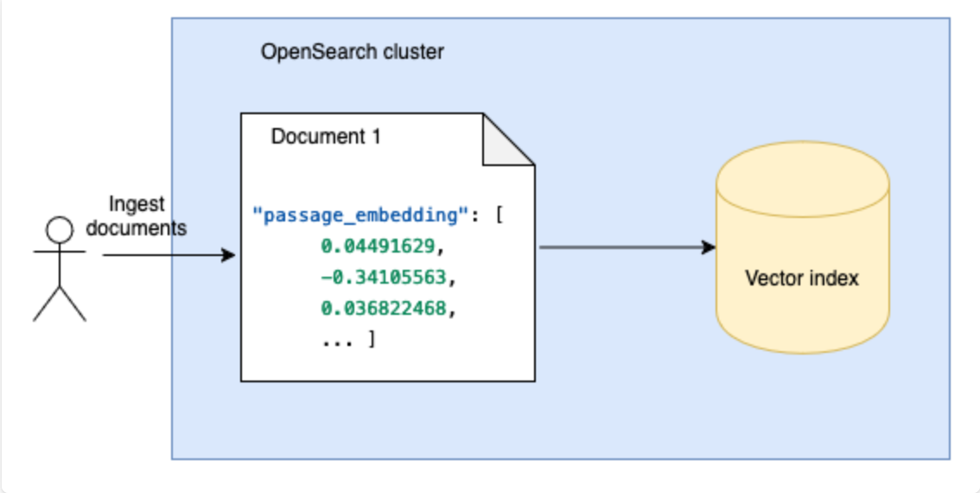The height and width of the screenshot is (493, 980).
Task: Click the value 0.04491629
Action: (x=378, y=246)
